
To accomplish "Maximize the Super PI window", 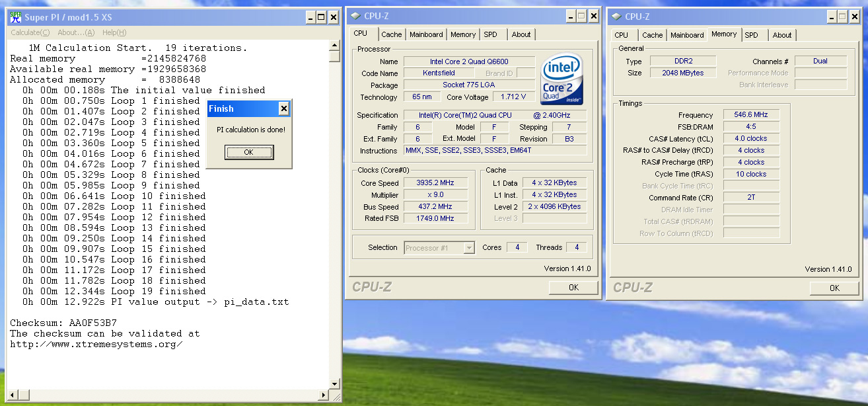I will [321, 17].
